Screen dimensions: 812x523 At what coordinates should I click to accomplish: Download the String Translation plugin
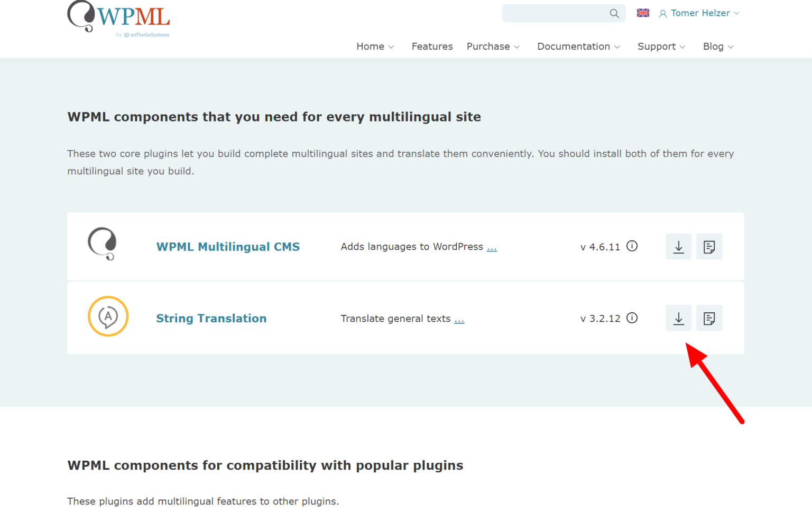(x=678, y=318)
